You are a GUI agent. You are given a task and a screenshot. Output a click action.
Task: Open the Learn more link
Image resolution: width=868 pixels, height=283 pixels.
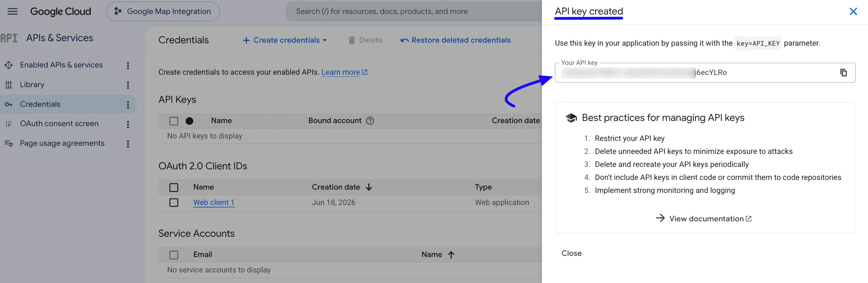pos(344,72)
